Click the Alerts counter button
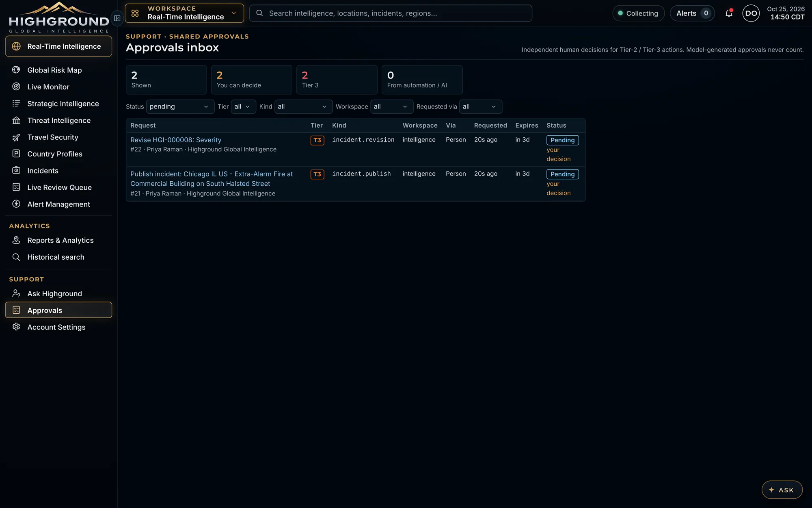The height and width of the screenshot is (508, 812). click(692, 13)
